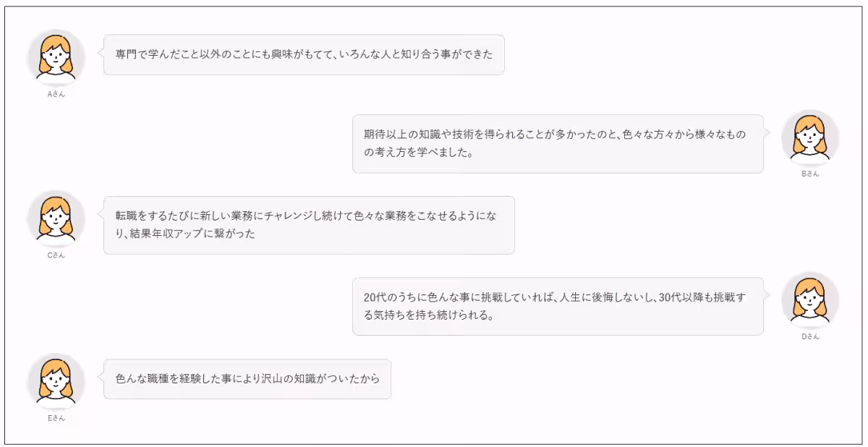Click the bubble starting "転職をするたびに"
The image size is (868, 447).
(x=309, y=225)
